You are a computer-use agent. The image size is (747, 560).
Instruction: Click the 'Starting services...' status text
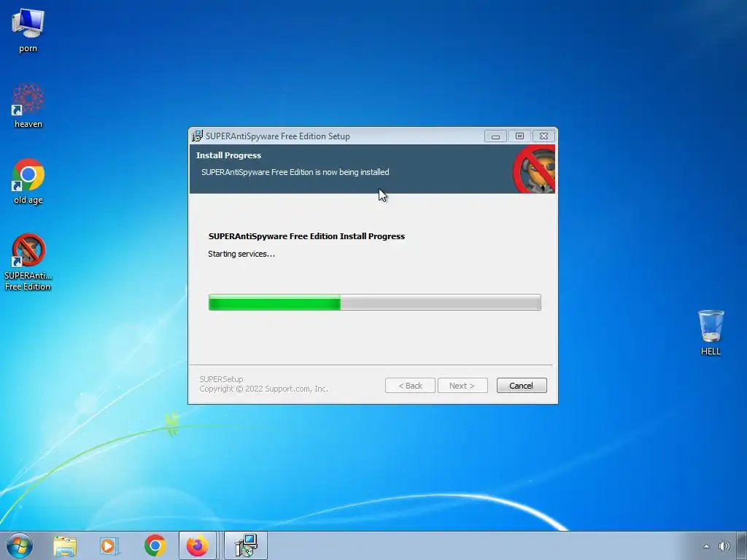241,254
